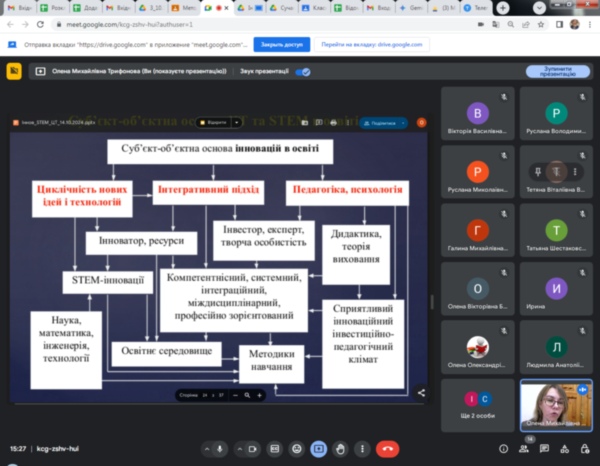
Task: Click the blue close access button
Action: [x=281, y=45]
